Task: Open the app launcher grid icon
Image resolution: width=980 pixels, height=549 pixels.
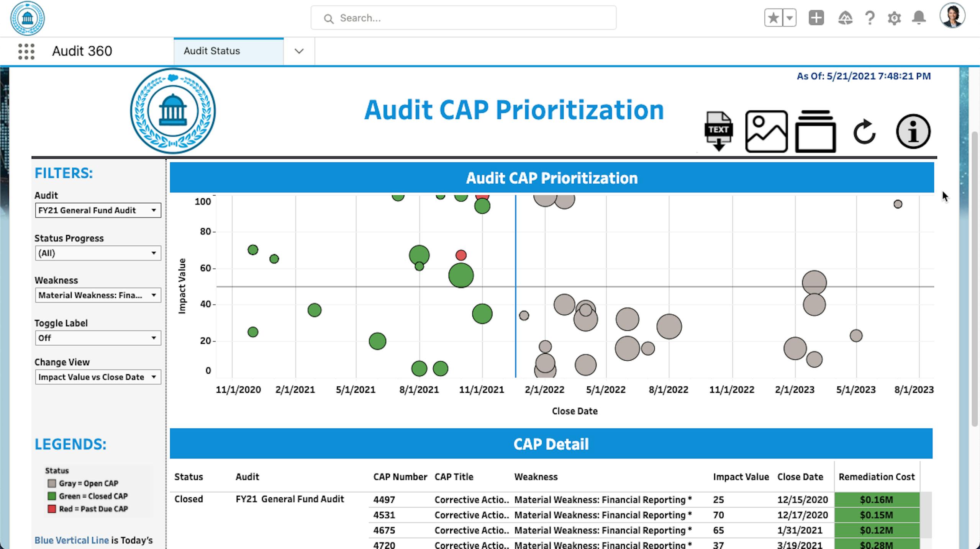Action: [26, 51]
